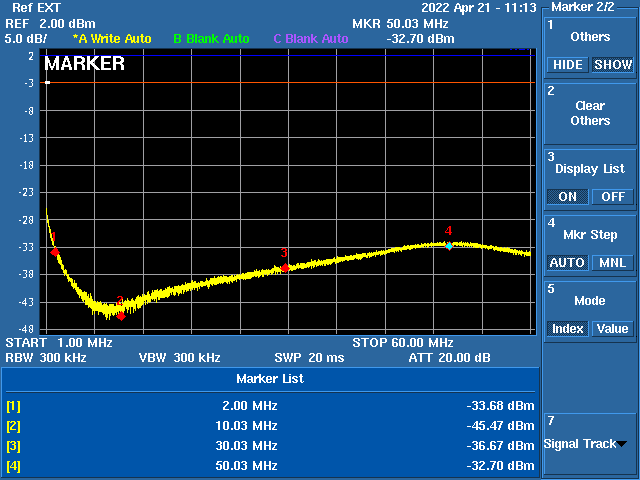Image resolution: width=640 pixels, height=480 pixels.
Task: Set Mkr Step to AUTO
Action: coord(567,263)
